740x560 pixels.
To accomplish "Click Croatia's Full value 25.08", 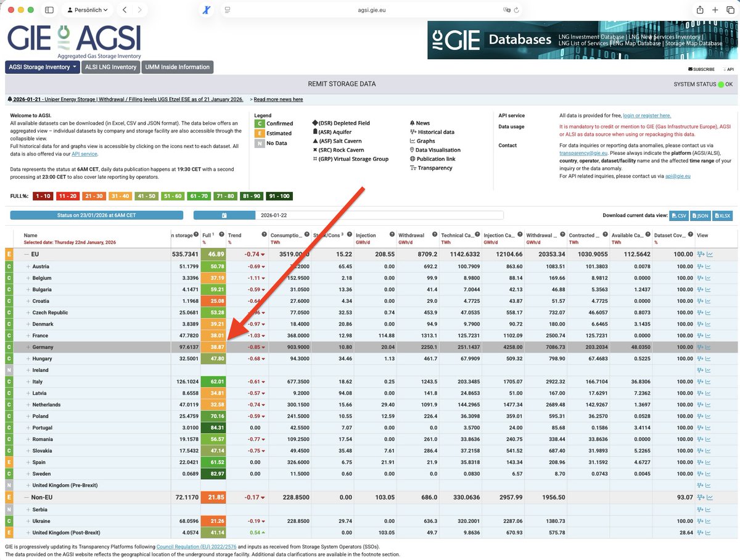I will click(x=213, y=301).
